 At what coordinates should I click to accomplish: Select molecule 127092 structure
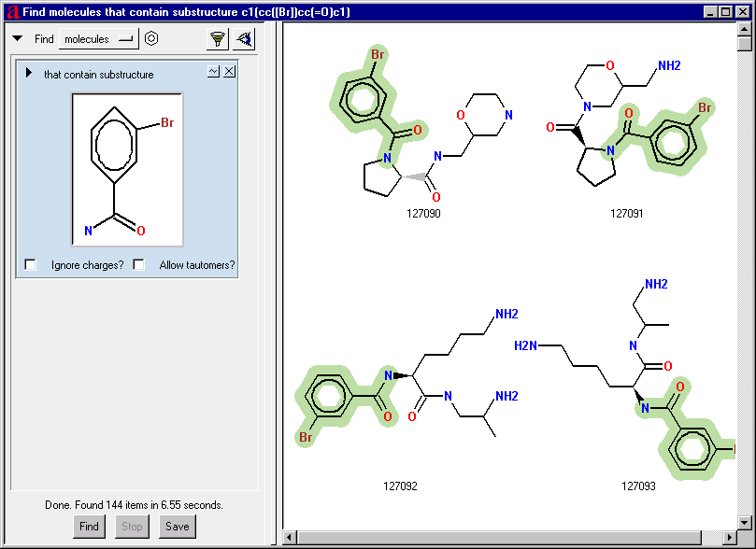pos(407,377)
